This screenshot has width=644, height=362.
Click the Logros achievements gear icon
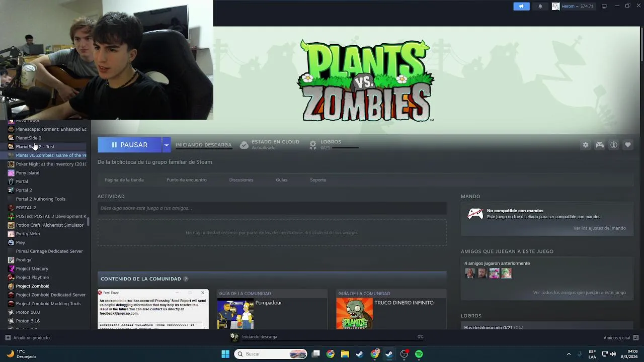click(313, 145)
